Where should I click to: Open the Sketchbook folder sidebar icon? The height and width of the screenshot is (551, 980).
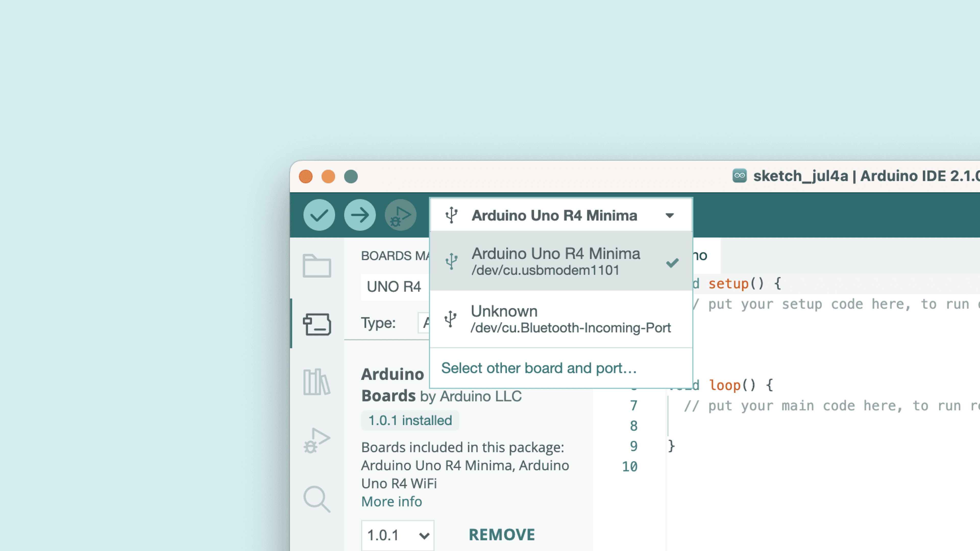coord(316,265)
